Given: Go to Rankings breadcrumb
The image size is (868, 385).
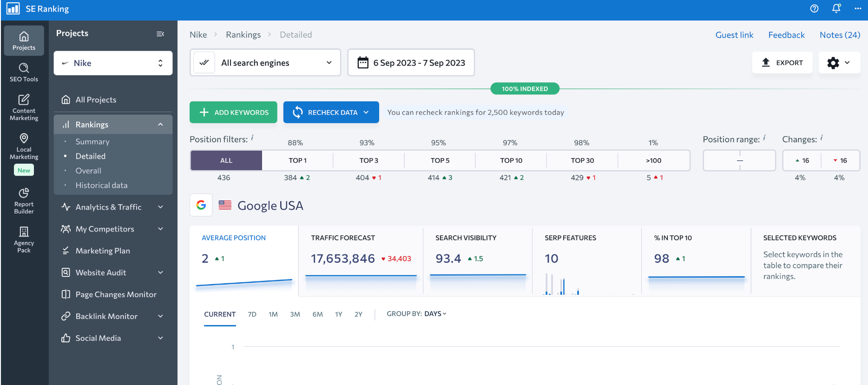Looking at the screenshot, I should pyautogui.click(x=243, y=34).
